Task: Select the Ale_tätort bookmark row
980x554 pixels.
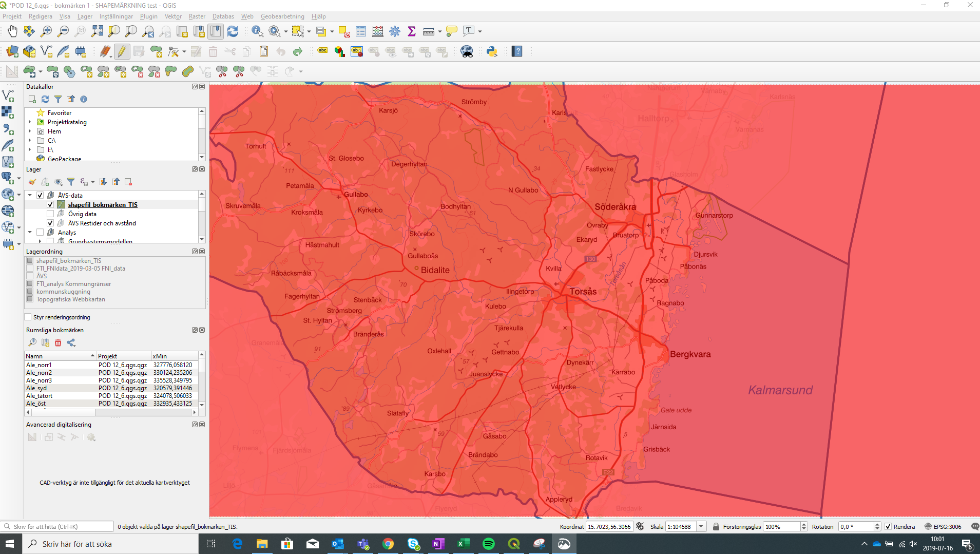Action: (x=111, y=396)
